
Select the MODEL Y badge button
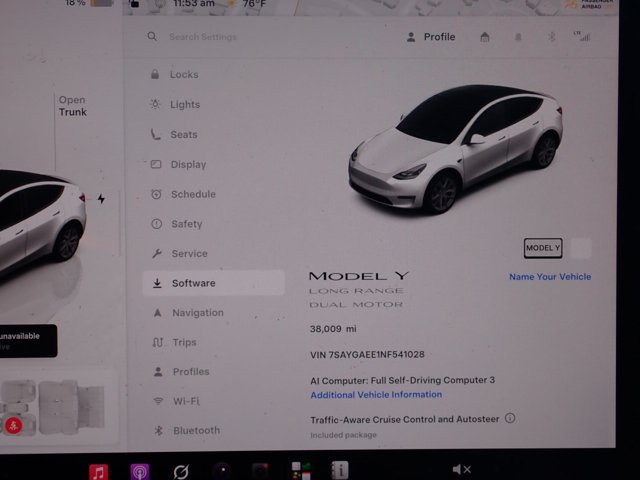click(x=543, y=248)
